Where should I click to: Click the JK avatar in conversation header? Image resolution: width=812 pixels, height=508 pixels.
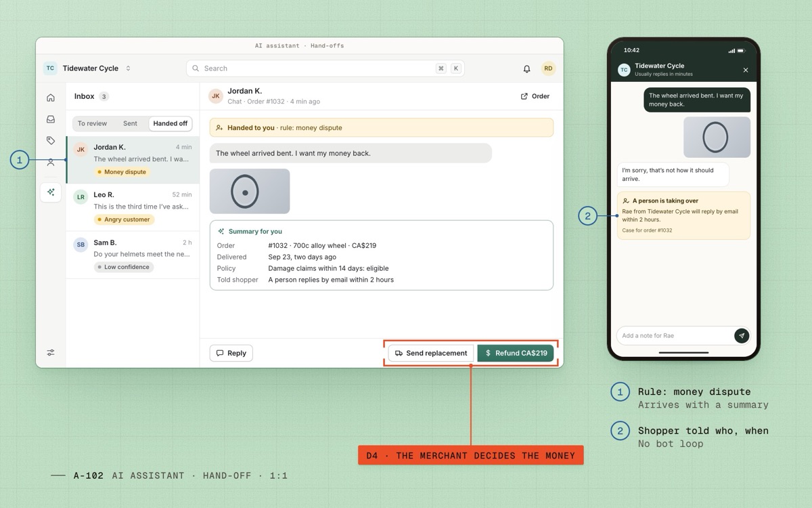(216, 96)
